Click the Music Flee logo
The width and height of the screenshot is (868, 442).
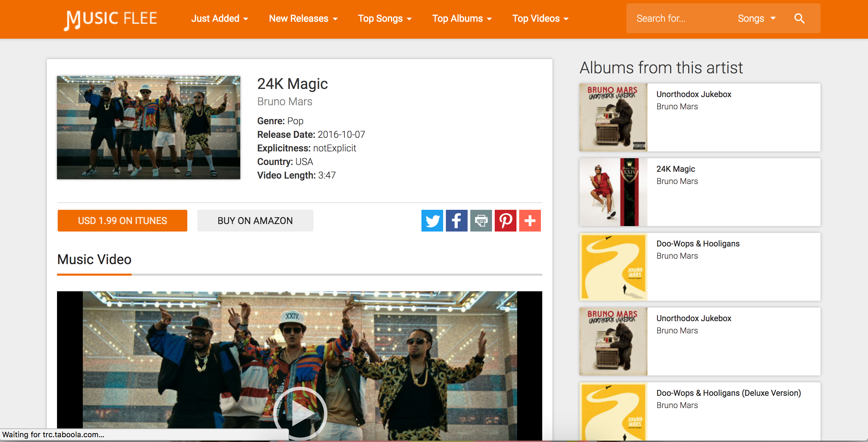[111, 19]
